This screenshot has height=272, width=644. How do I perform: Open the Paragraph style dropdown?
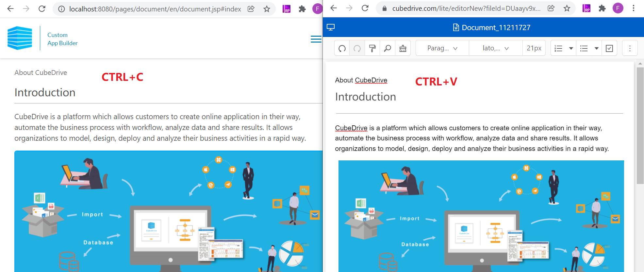pyautogui.click(x=442, y=48)
